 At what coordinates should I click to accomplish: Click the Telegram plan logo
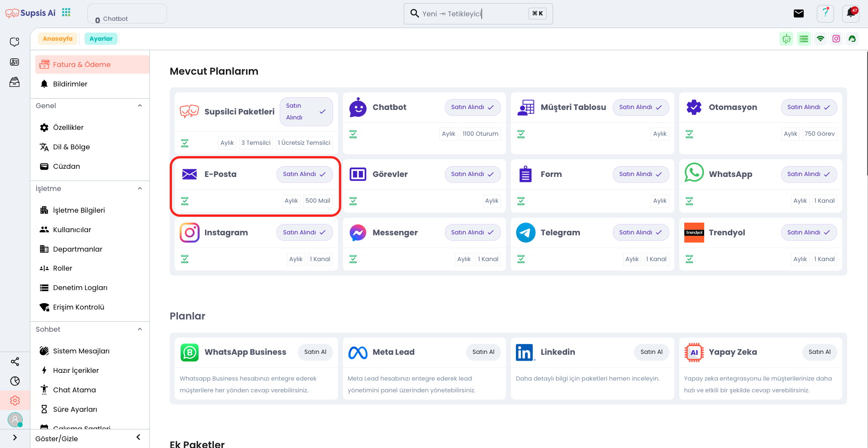tap(526, 233)
